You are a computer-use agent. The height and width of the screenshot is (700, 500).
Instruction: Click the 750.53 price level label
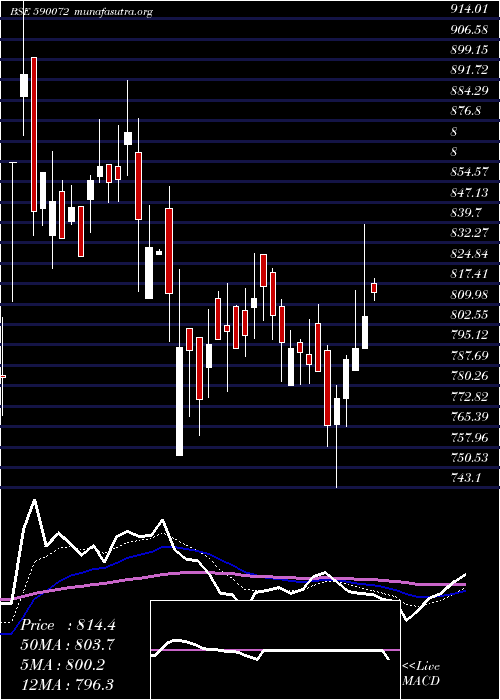(x=469, y=457)
